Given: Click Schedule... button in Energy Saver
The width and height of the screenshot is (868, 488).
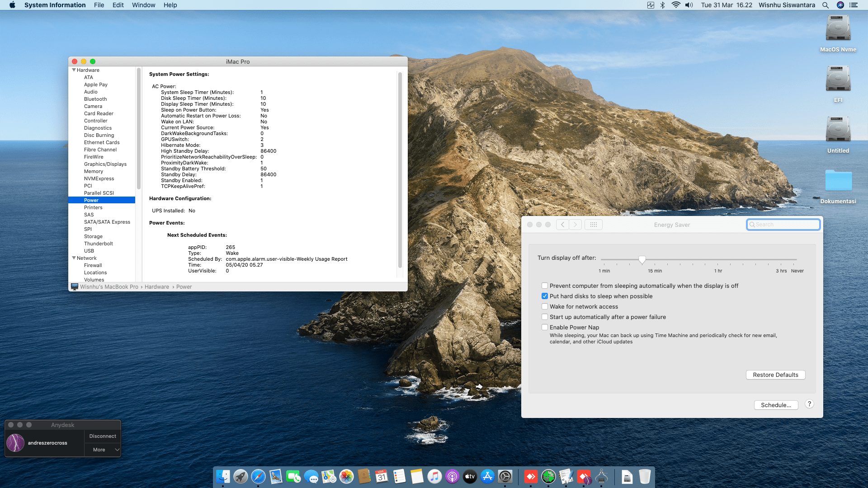Looking at the screenshot, I should click(776, 405).
